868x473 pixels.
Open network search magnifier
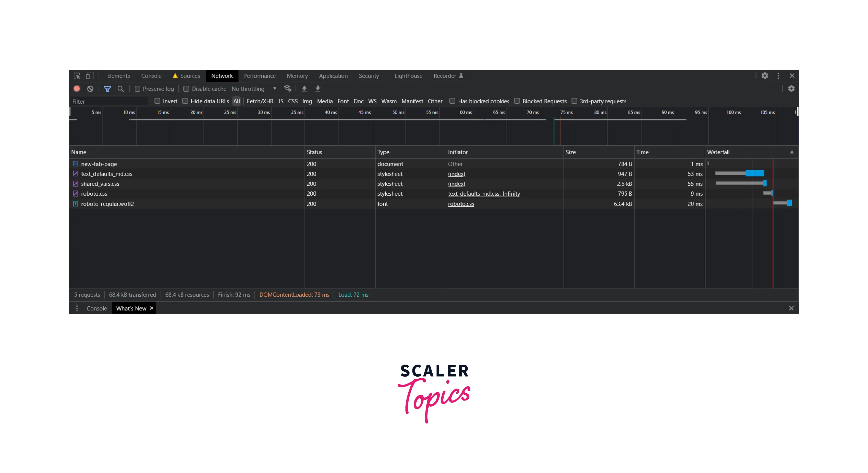[x=120, y=89]
